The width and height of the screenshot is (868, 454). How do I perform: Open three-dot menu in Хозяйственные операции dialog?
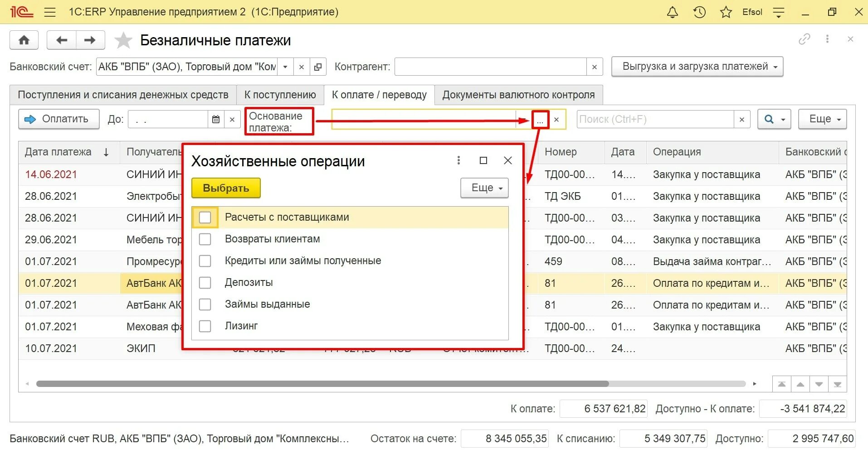tap(458, 160)
